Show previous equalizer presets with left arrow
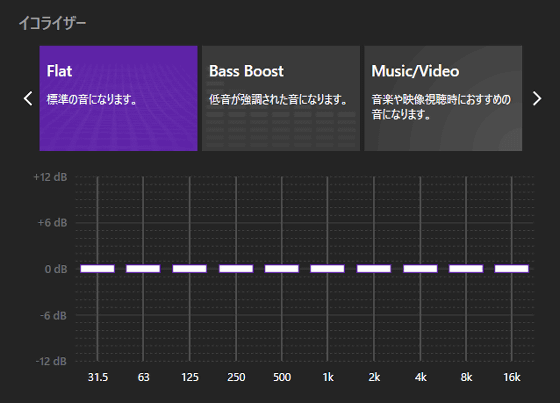The height and width of the screenshot is (403, 560). tap(28, 99)
